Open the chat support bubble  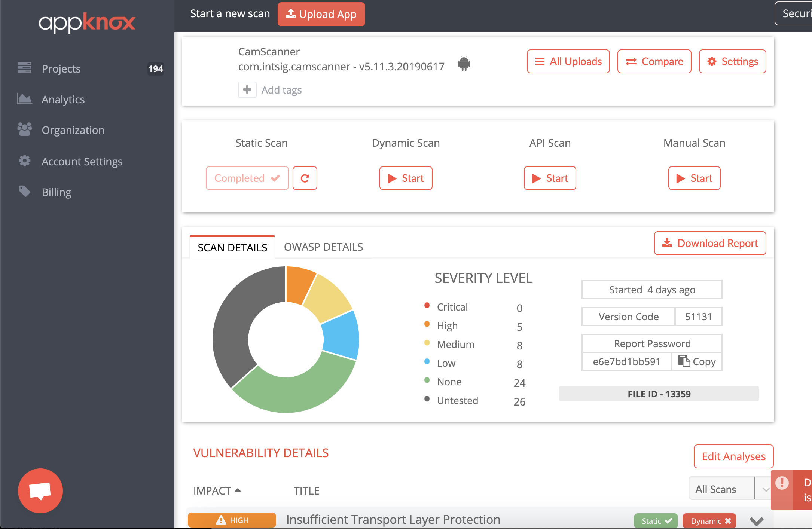[x=40, y=491]
